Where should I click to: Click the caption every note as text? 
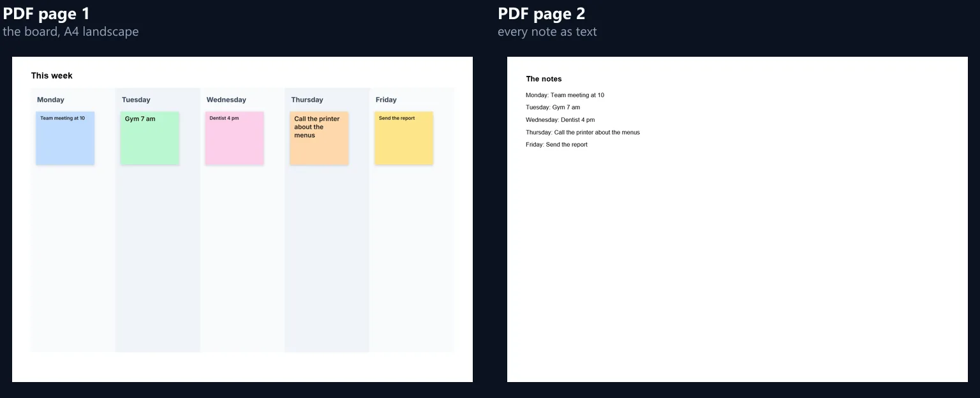pyautogui.click(x=547, y=31)
